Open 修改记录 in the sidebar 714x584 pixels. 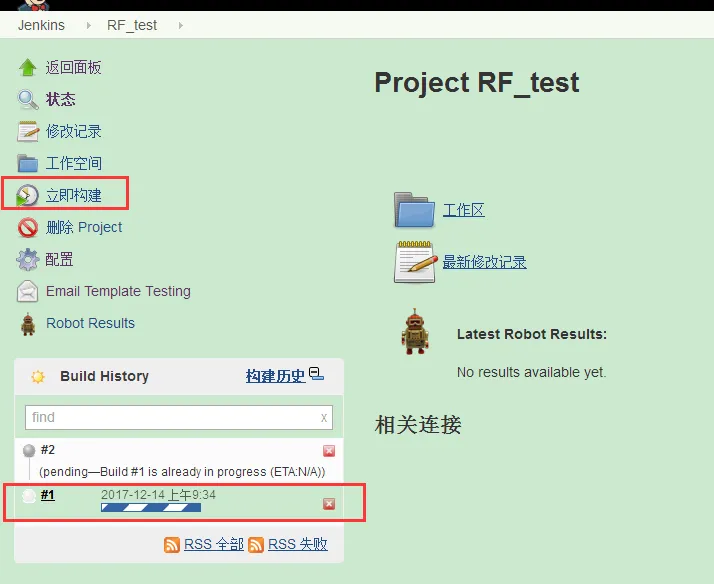[73, 131]
